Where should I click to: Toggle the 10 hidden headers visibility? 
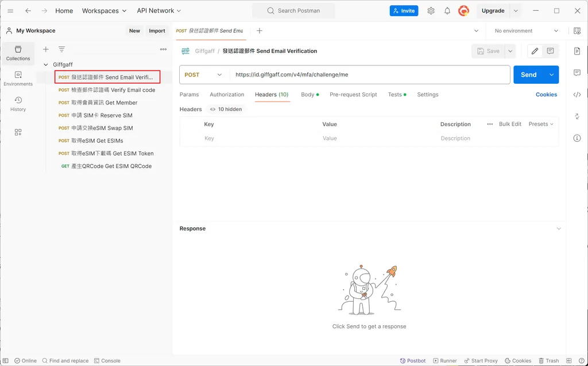pos(226,109)
